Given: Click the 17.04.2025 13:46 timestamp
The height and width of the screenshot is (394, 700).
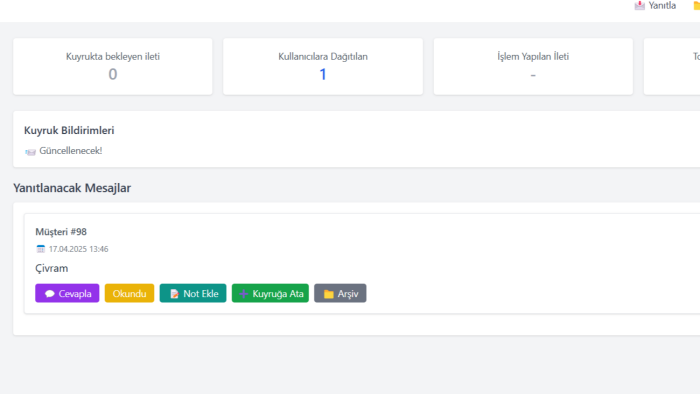Looking at the screenshot, I should 79,249.
